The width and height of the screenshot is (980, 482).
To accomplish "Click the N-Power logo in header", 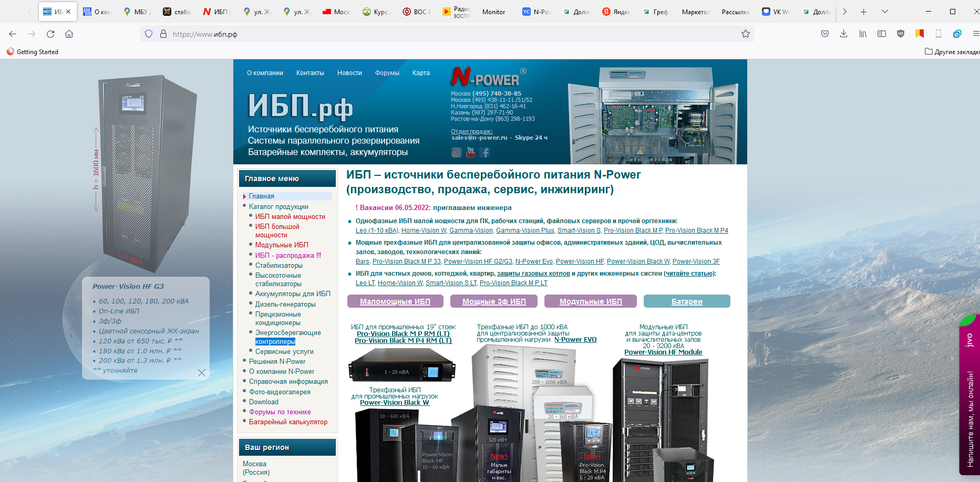I will click(488, 77).
